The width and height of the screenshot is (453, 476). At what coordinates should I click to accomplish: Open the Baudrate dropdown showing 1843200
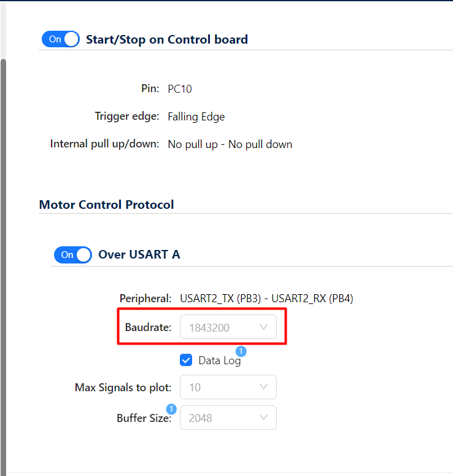tap(228, 327)
